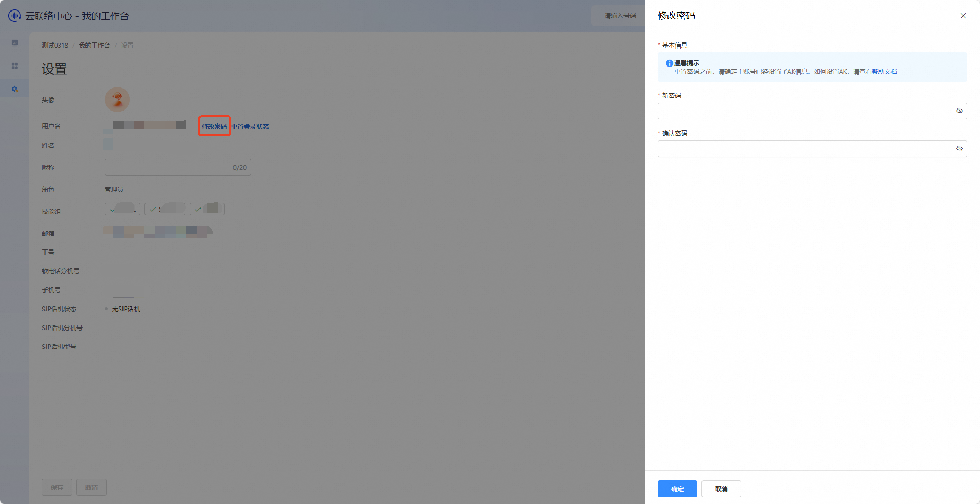This screenshot has width=980, height=504.
Task: Click the 手机号 label
Action: [51, 290]
